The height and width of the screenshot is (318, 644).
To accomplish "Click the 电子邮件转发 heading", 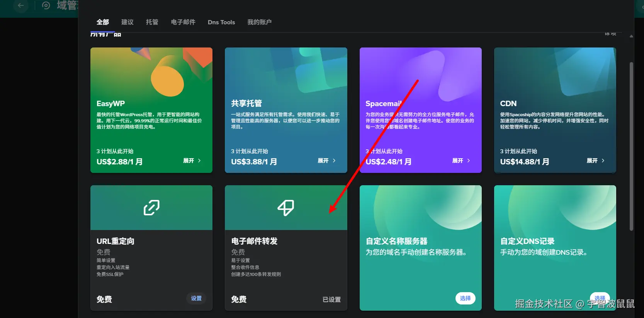I will [x=254, y=241].
